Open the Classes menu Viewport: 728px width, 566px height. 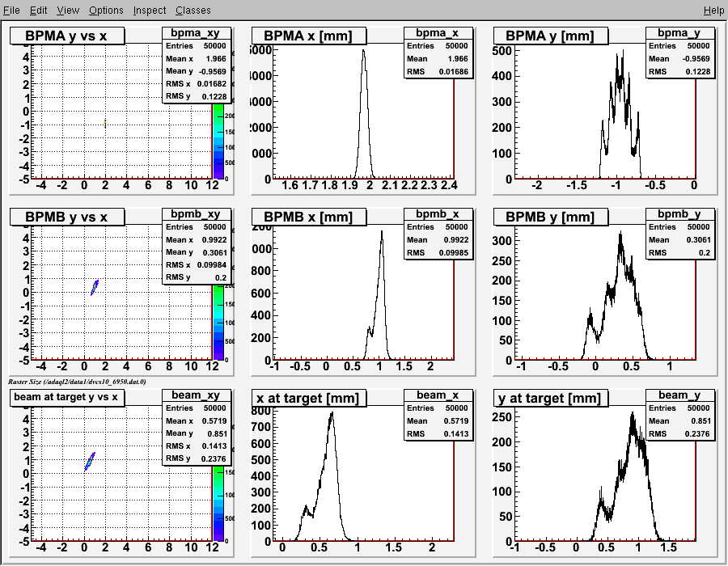[193, 11]
